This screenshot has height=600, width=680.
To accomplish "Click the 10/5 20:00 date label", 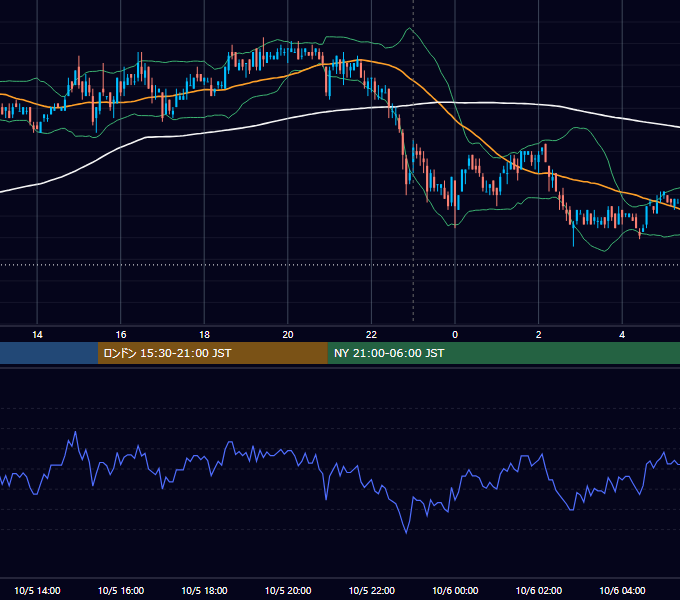I will [x=288, y=590].
